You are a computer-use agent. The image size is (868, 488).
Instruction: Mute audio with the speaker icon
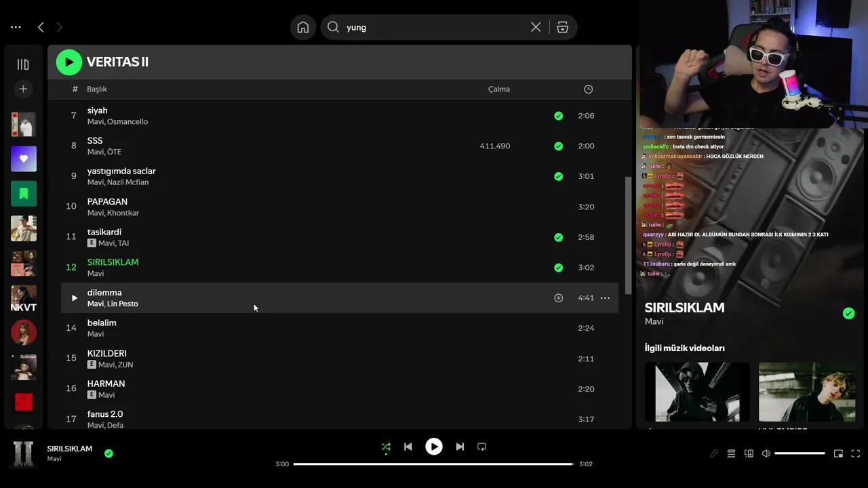pos(766,454)
